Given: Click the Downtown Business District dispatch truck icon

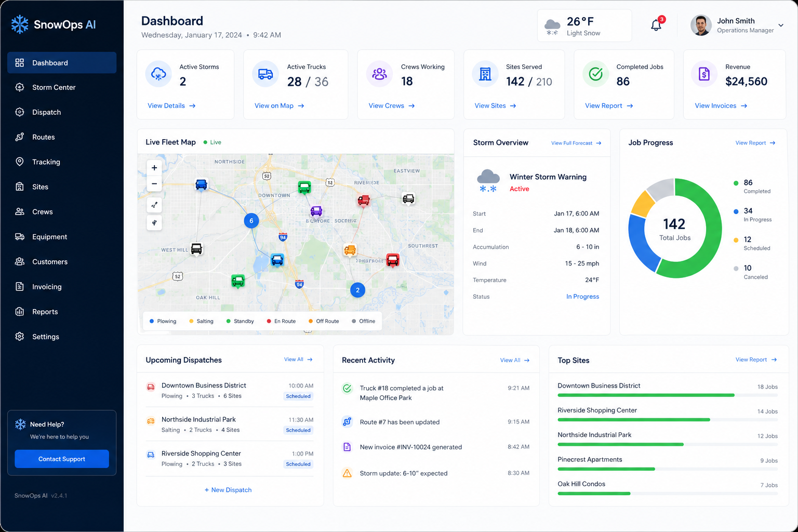Looking at the screenshot, I should coord(151,387).
